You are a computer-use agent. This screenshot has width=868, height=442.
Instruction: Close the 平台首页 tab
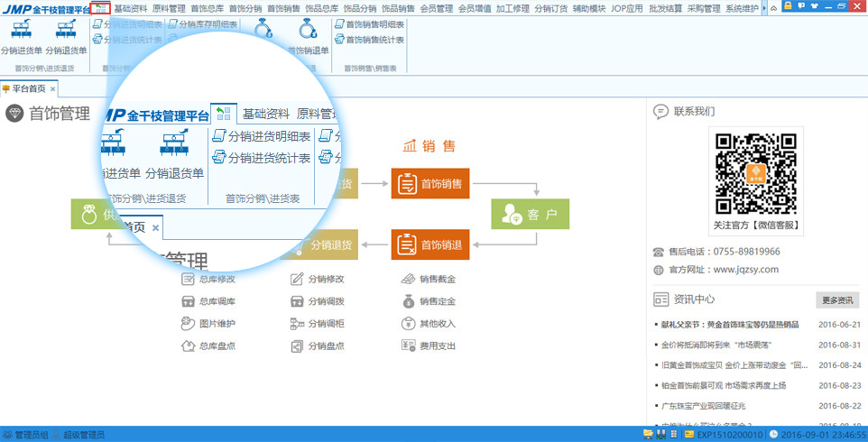click(x=52, y=89)
